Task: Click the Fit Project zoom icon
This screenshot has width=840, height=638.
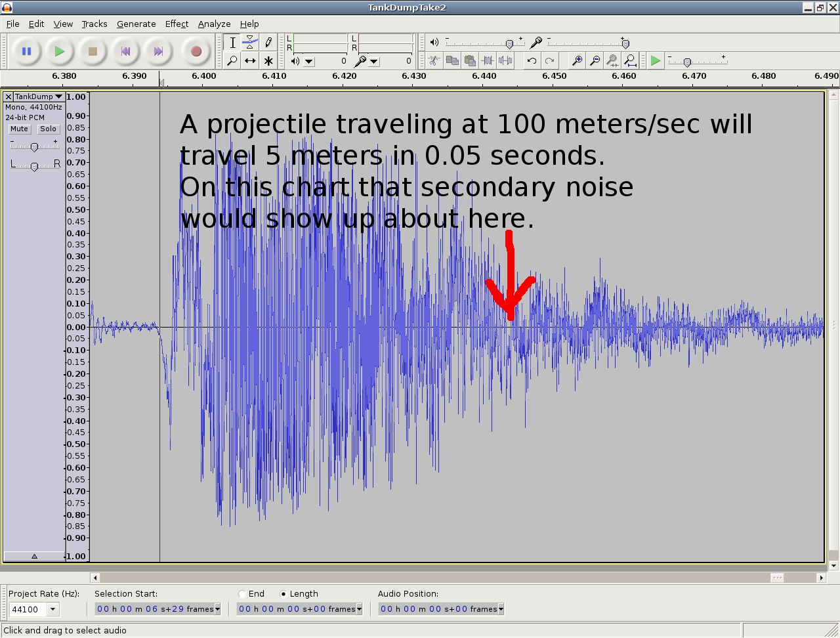Action: pos(630,61)
